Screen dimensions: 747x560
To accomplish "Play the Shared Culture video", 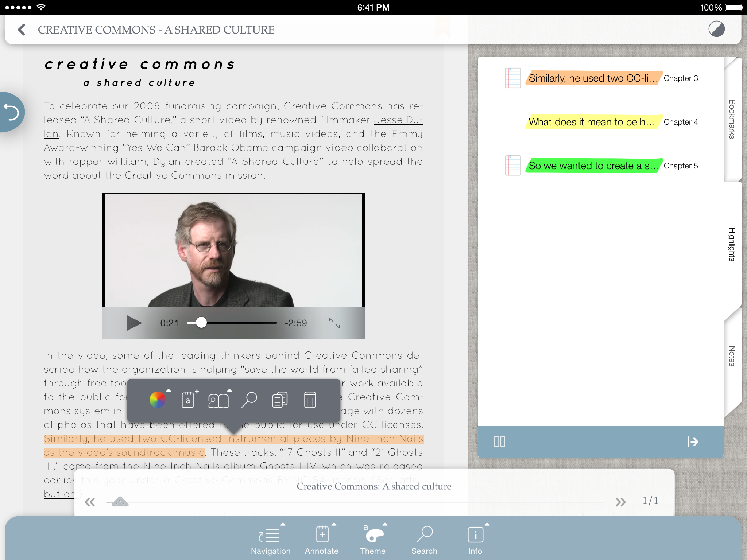I will click(x=134, y=323).
